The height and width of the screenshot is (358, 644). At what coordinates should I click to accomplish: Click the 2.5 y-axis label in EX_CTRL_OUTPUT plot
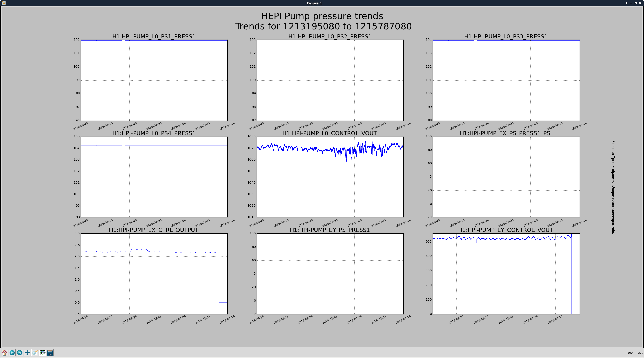(77, 245)
